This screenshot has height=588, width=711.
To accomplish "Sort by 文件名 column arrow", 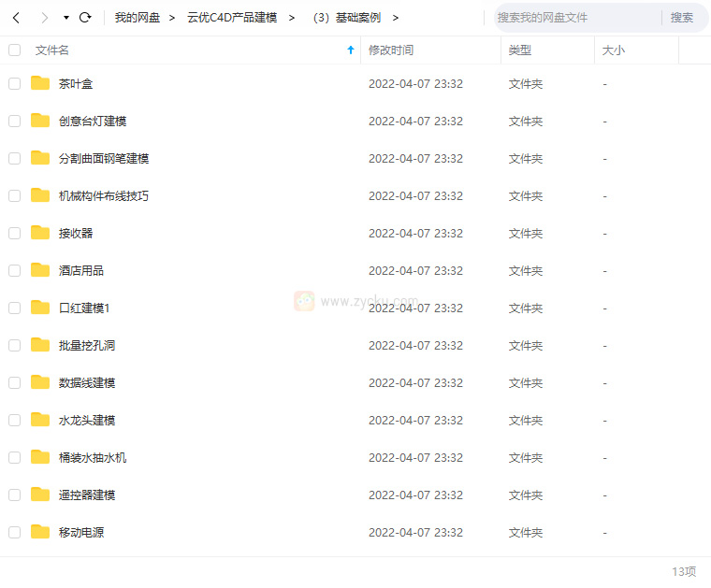I will [x=351, y=50].
